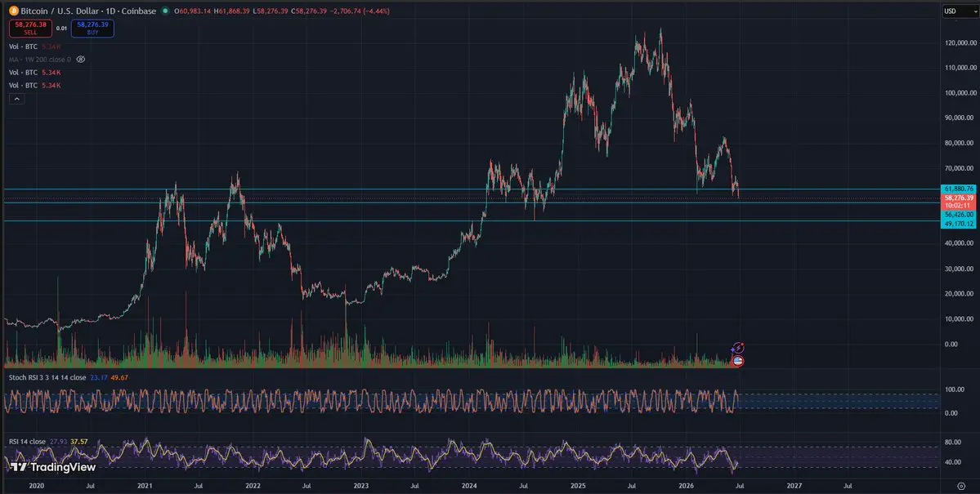This screenshot has height=494, width=980.
Task: Click the low value L58,276.39
Action: click(272, 11)
